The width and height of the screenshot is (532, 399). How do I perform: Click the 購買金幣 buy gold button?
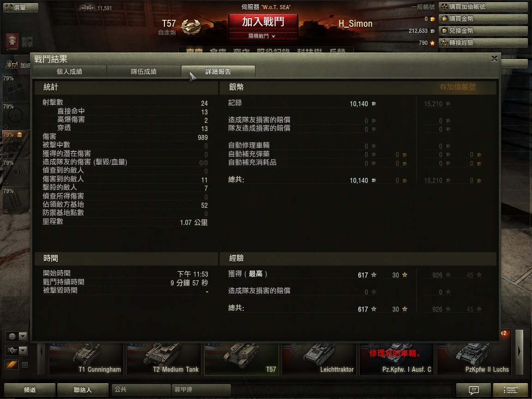483,18
